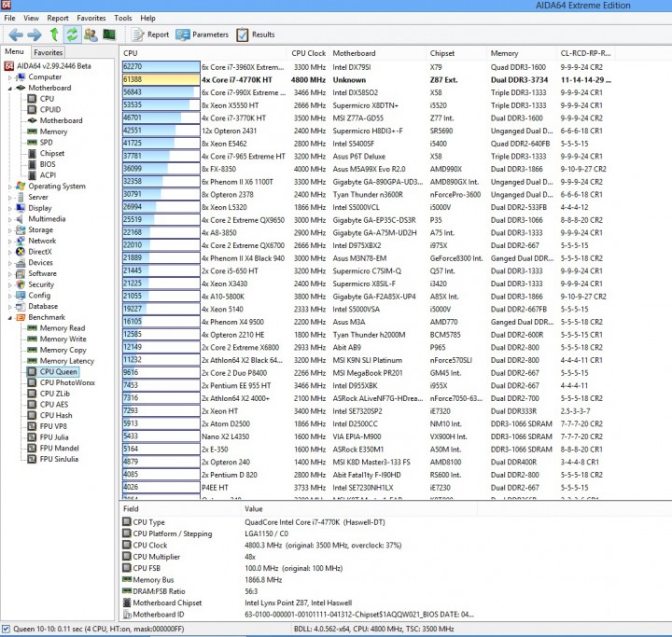
Task: Click the Results toolbar button
Action: (x=256, y=35)
